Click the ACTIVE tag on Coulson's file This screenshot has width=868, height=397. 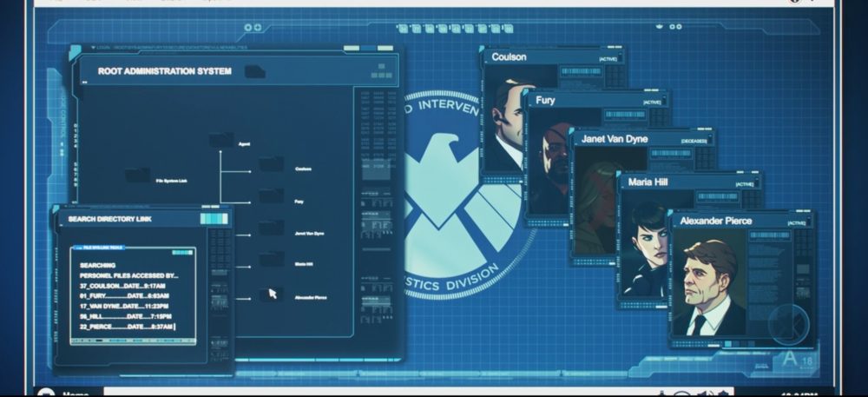pos(608,59)
